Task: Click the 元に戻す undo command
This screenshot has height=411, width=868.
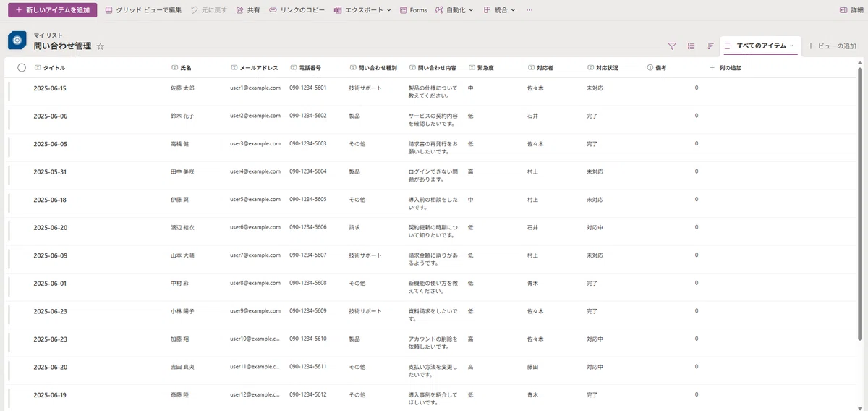Action: 209,10
